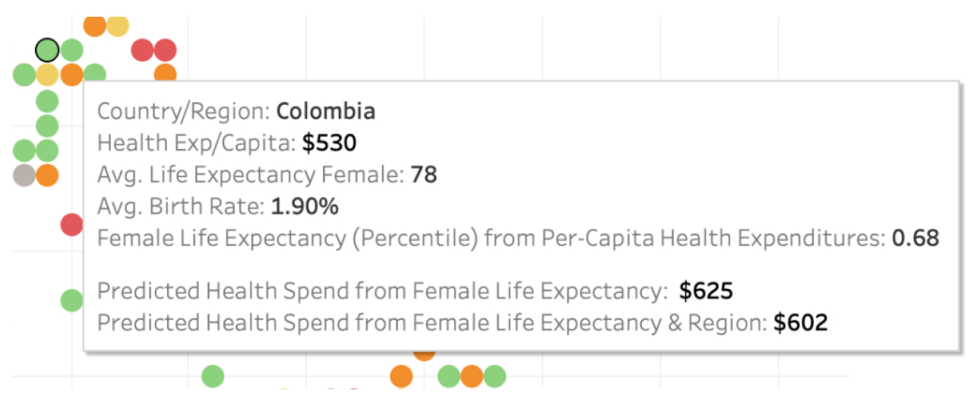Screen dimensions: 980x406
Task: Click the rightmost of the two adjacent red dots
Action: (x=165, y=50)
